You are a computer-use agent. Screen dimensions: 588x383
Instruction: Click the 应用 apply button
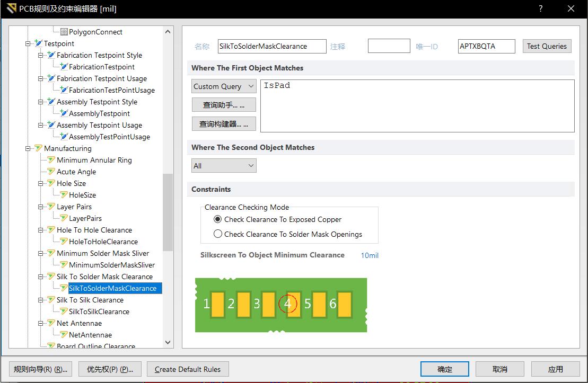coord(555,369)
